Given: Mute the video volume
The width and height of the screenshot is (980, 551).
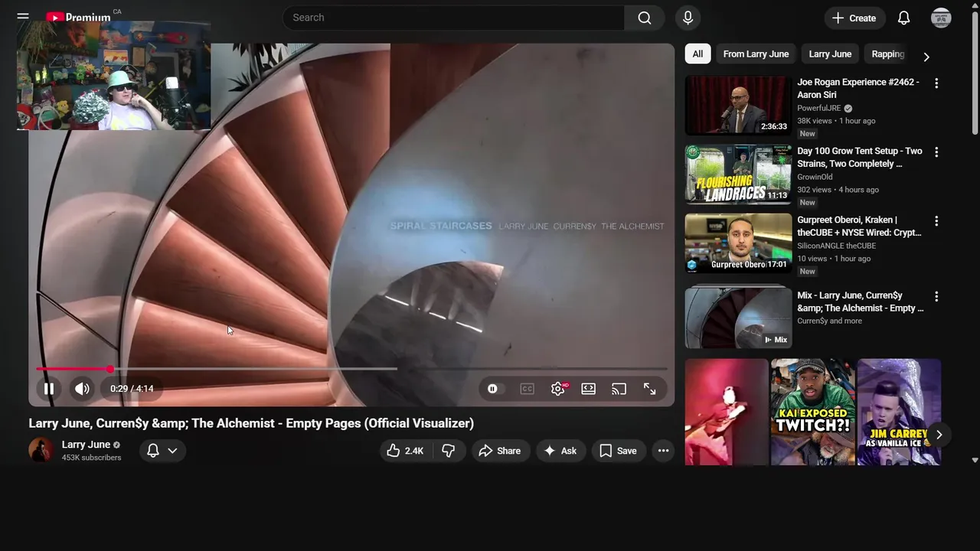Looking at the screenshot, I should (x=82, y=389).
